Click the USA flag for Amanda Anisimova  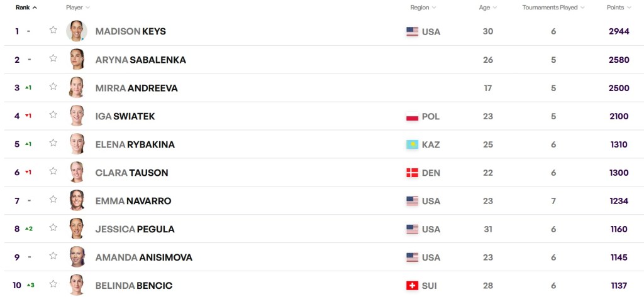click(413, 257)
